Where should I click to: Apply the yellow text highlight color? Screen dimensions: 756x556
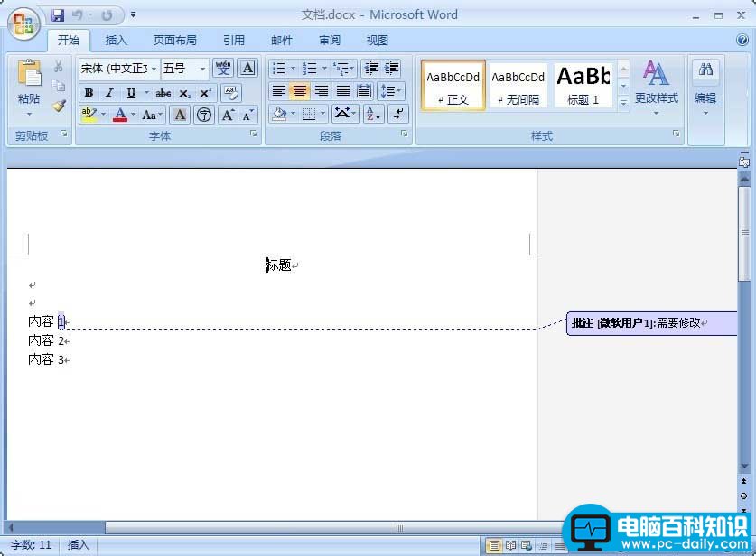click(89, 115)
